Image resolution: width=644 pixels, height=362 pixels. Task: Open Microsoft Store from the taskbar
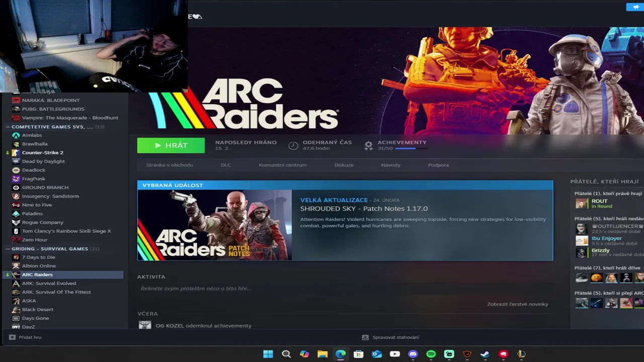[x=359, y=354]
